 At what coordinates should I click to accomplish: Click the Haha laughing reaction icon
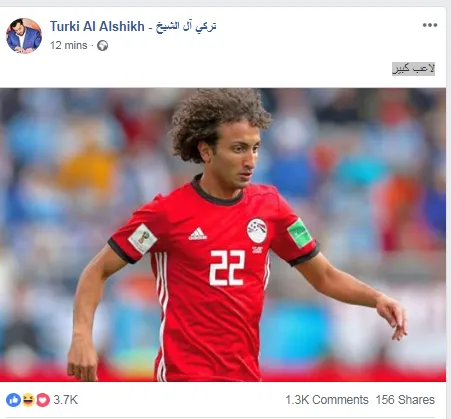click(28, 400)
